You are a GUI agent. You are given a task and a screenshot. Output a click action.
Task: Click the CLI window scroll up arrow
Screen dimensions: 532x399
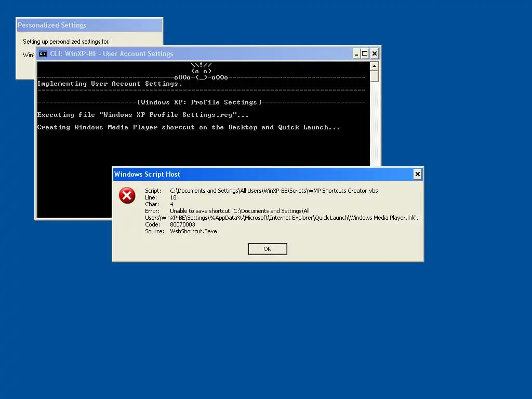pyautogui.click(x=374, y=66)
